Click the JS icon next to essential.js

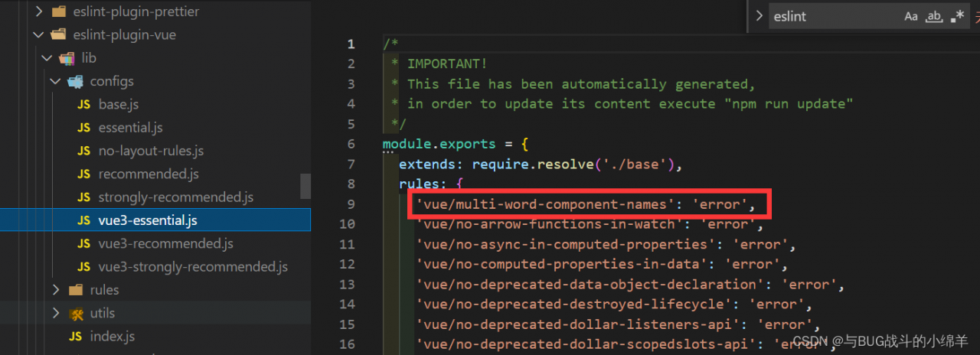[x=83, y=128]
